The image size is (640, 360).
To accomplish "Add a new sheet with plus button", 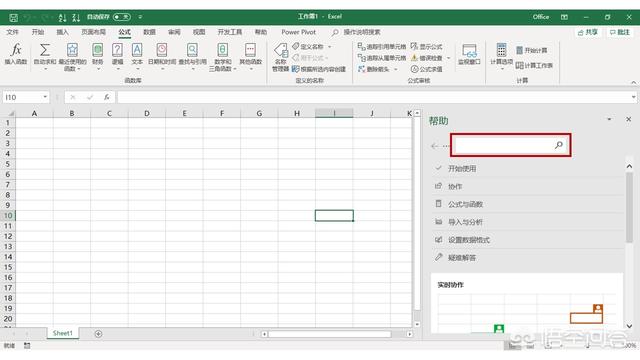I will 98,333.
